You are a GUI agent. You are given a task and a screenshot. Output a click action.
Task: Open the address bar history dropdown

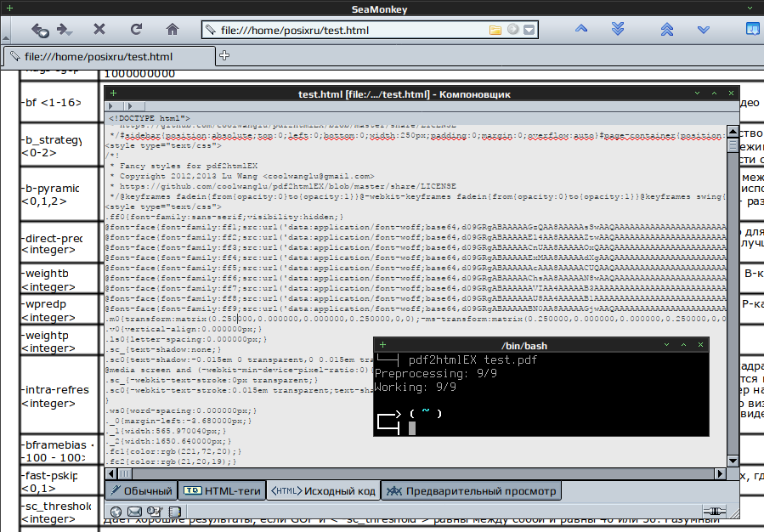pos(529,31)
